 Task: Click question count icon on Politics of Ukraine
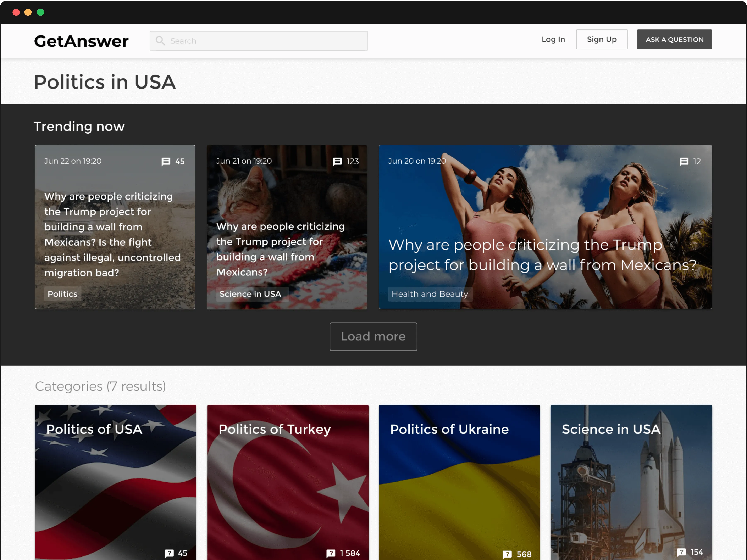tap(507, 554)
